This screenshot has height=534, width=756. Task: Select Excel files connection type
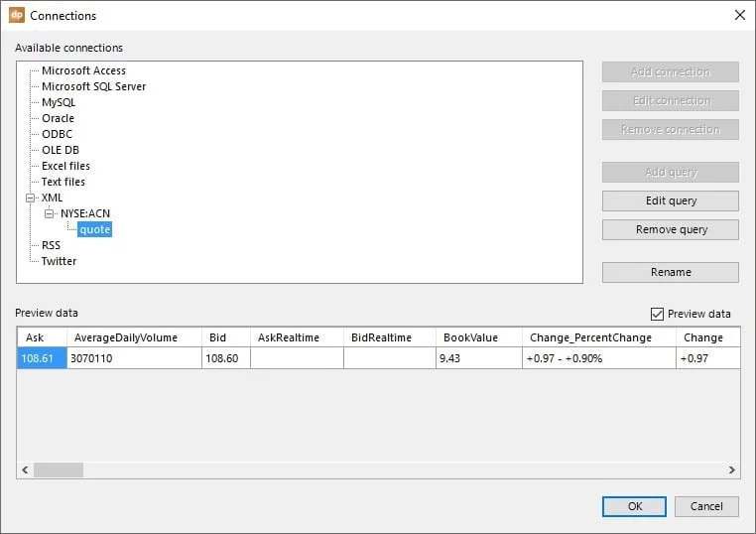(65, 166)
